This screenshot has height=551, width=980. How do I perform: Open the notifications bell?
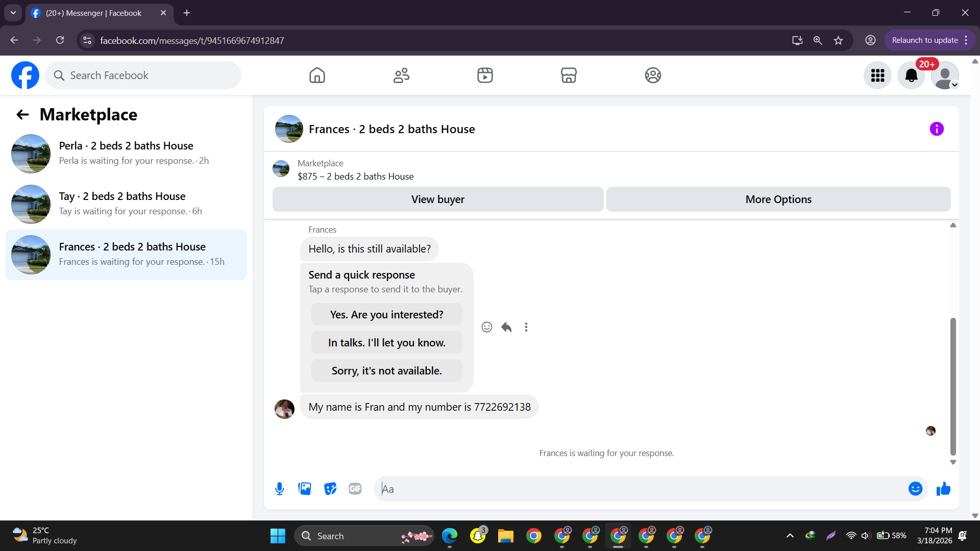911,76
